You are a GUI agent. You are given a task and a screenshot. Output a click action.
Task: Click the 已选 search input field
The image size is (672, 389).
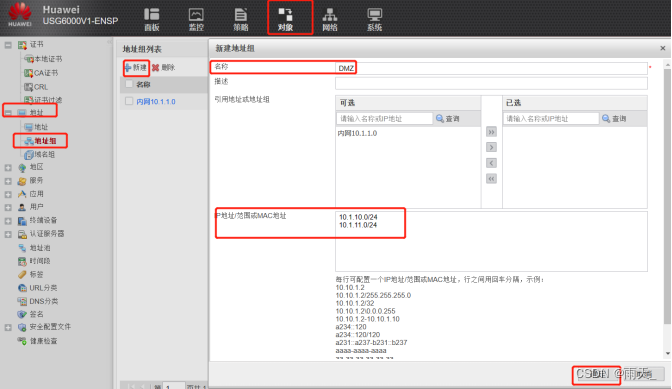[551, 119]
